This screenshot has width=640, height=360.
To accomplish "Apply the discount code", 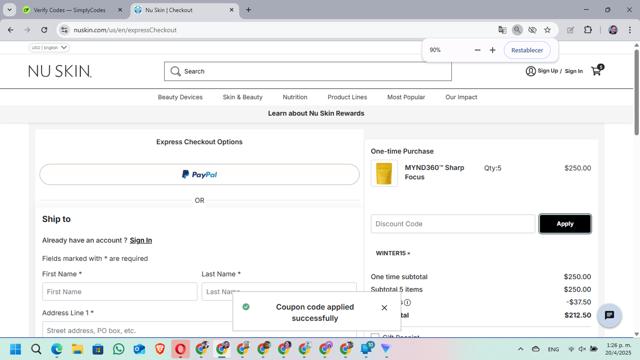I will pyautogui.click(x=565, y=224).
